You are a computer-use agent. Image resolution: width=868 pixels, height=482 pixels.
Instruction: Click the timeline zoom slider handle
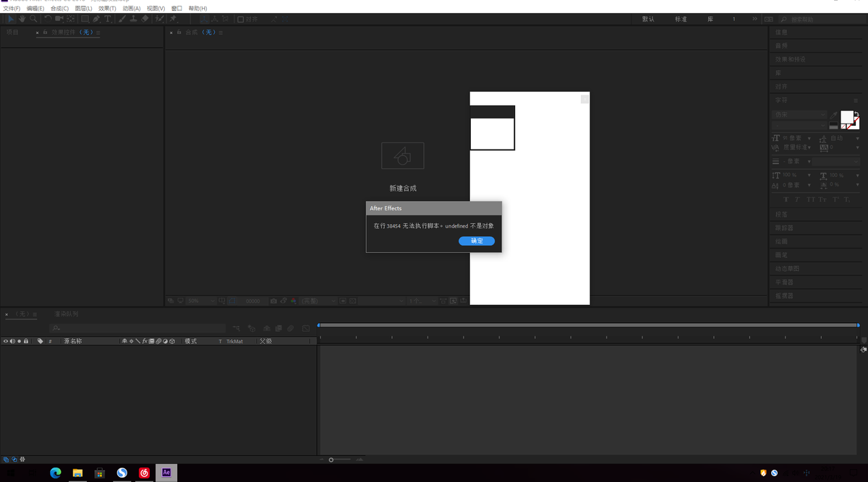pos(331,460)
